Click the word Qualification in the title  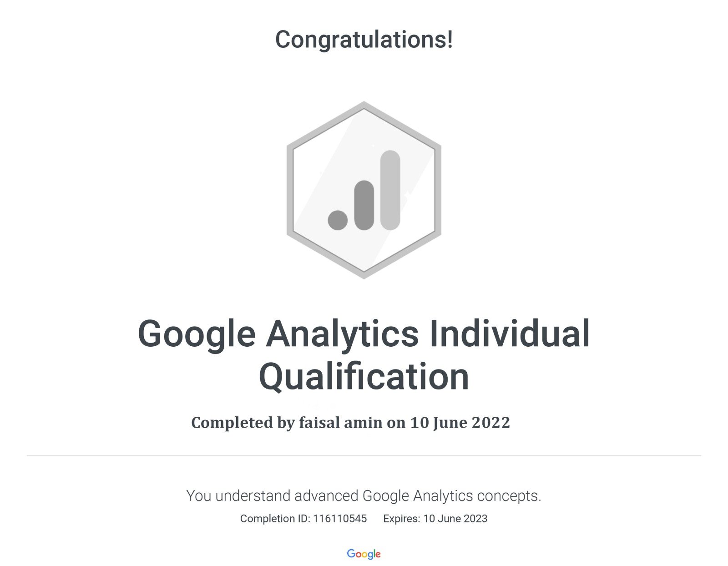point(364,377)
